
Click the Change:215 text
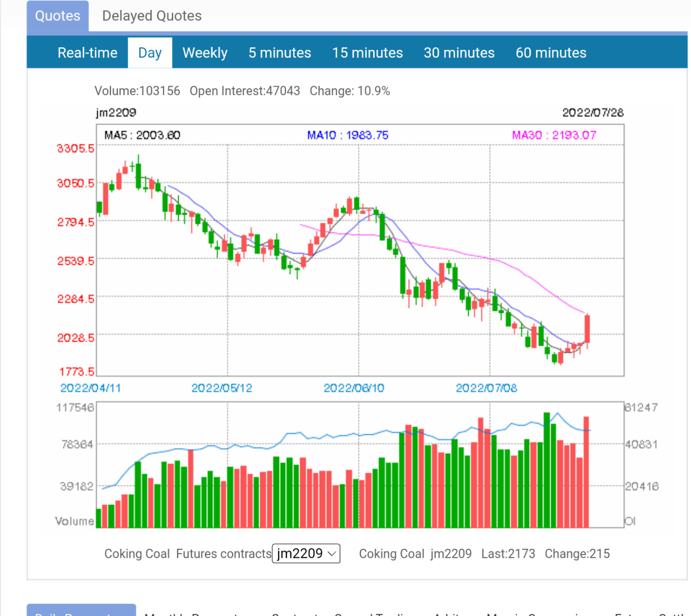[x=577, y=554]
